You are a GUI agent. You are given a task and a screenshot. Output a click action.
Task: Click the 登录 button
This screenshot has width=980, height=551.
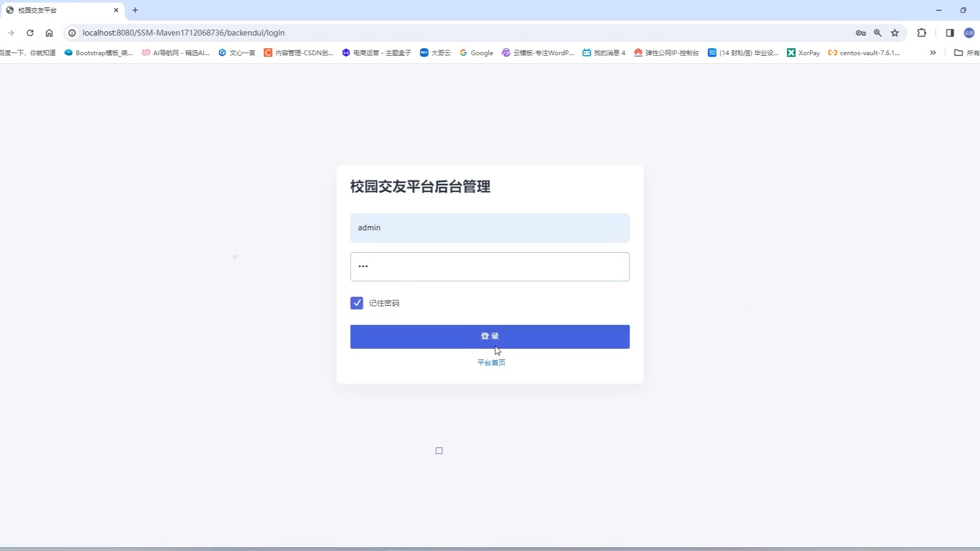pyautogui.click(x=490, y=337)
